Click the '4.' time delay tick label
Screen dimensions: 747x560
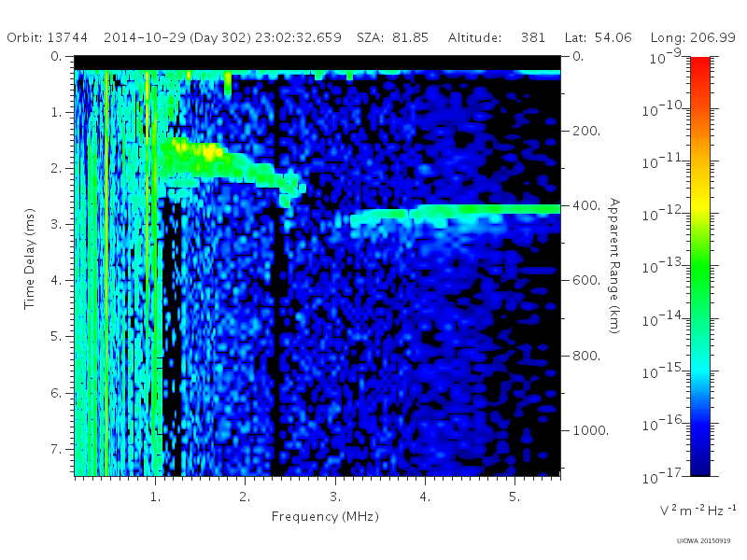[x=56, y=280]
